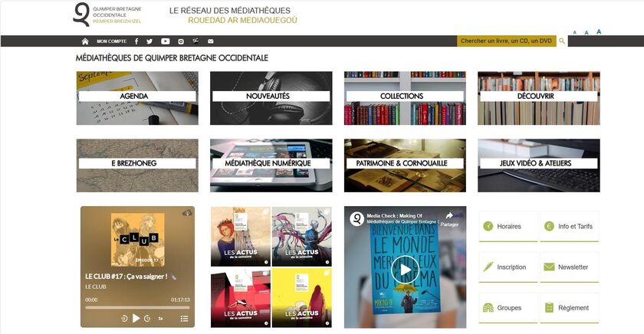Select the largest text size A
Screen dimensions: 644x334
pyautogui.click(x=599, y=31)
